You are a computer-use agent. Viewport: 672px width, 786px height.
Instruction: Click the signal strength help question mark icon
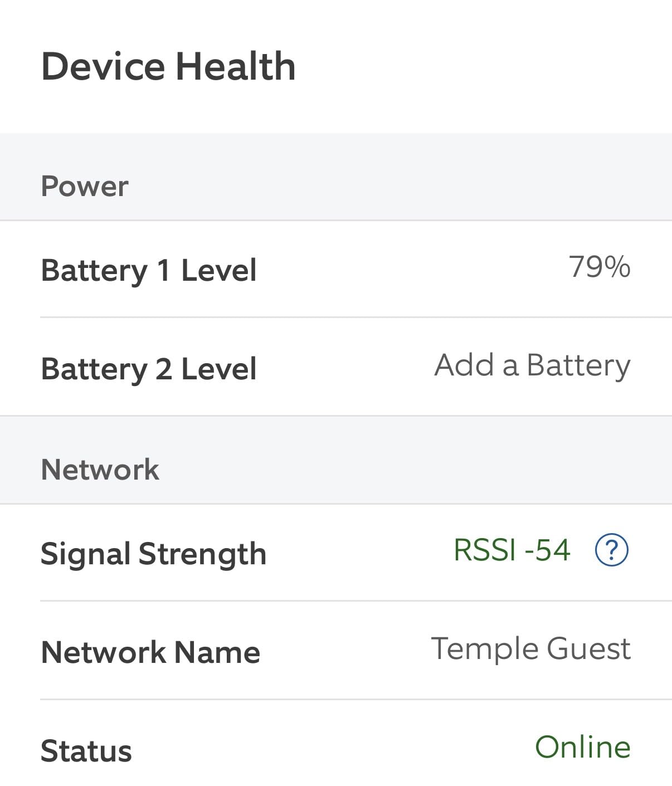(x=611, y=550)
